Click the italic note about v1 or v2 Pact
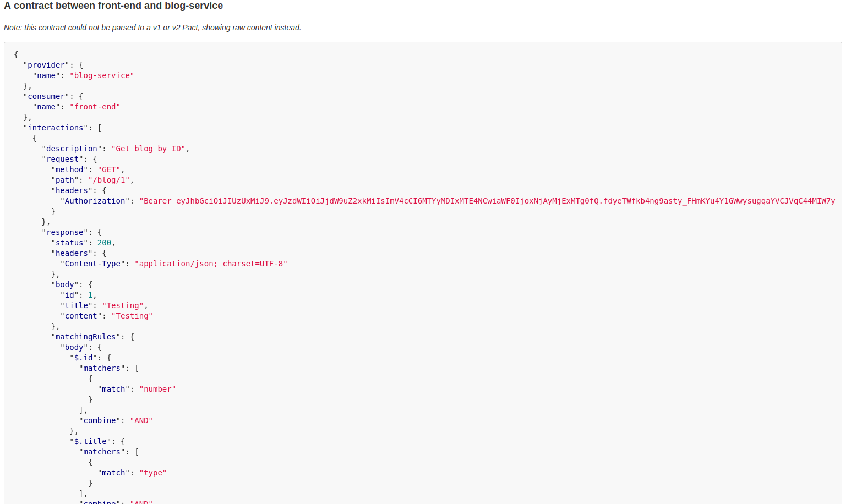 pos(152,28)
